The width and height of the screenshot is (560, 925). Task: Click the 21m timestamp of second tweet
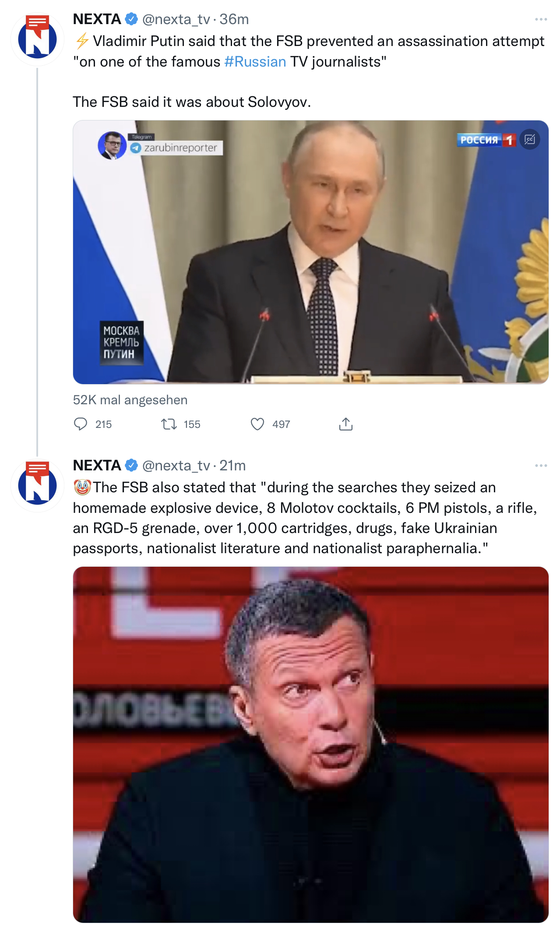(x=232, y=465)
